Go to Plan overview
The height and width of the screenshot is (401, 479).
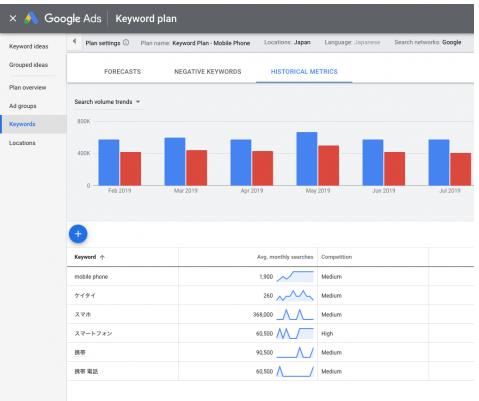(x=28, y=88)
